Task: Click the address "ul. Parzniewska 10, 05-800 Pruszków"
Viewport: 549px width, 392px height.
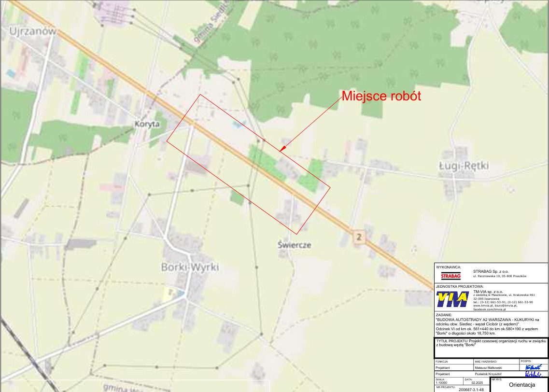Action: click(500, 276)
